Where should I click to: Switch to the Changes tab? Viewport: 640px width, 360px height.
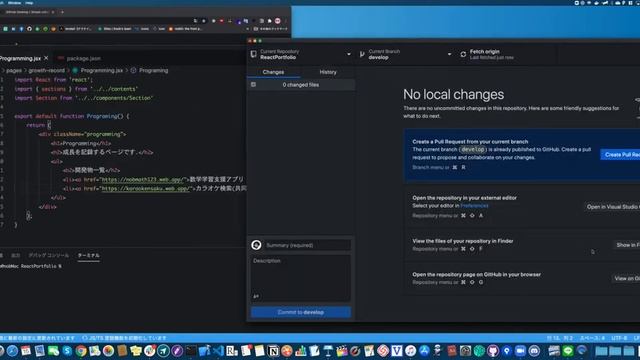click(273, 72)
